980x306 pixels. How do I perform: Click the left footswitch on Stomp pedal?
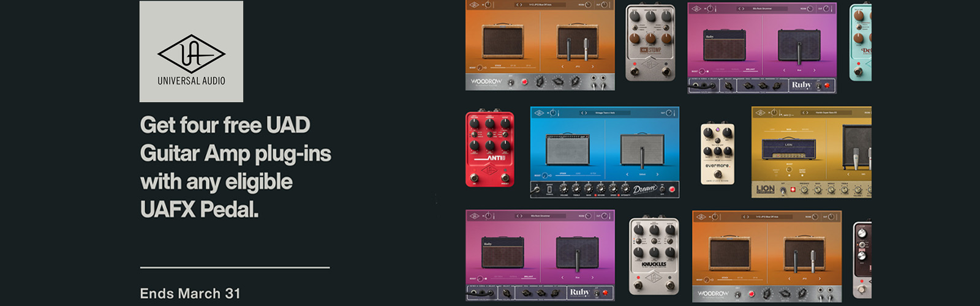click(635, 71)
